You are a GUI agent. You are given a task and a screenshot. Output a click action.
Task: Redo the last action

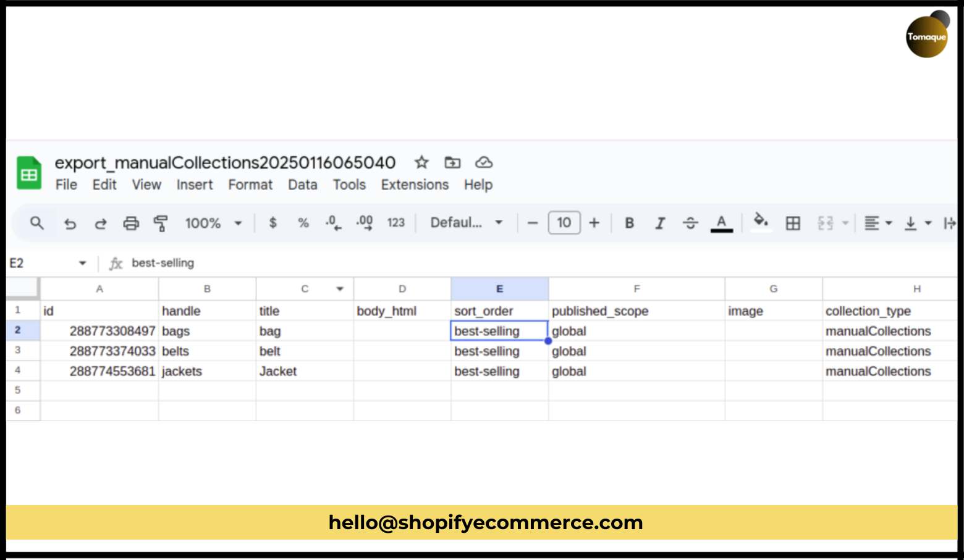click(x=100, y=223)
